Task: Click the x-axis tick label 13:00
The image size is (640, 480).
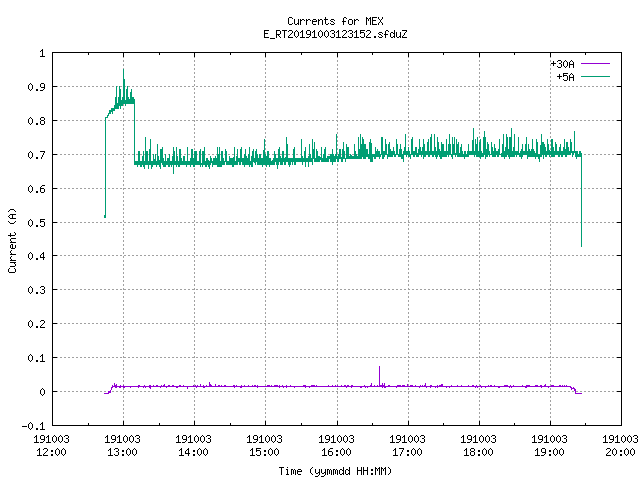Action: [x=122, y=452]
